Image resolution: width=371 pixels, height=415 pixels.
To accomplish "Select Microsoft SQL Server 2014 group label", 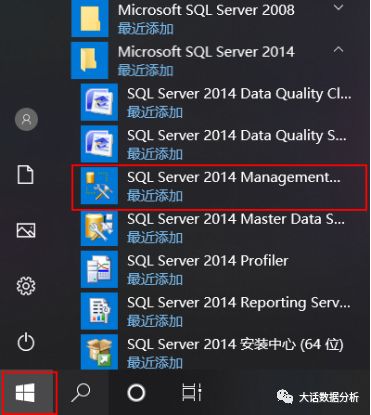I will [x=206, y=52].
